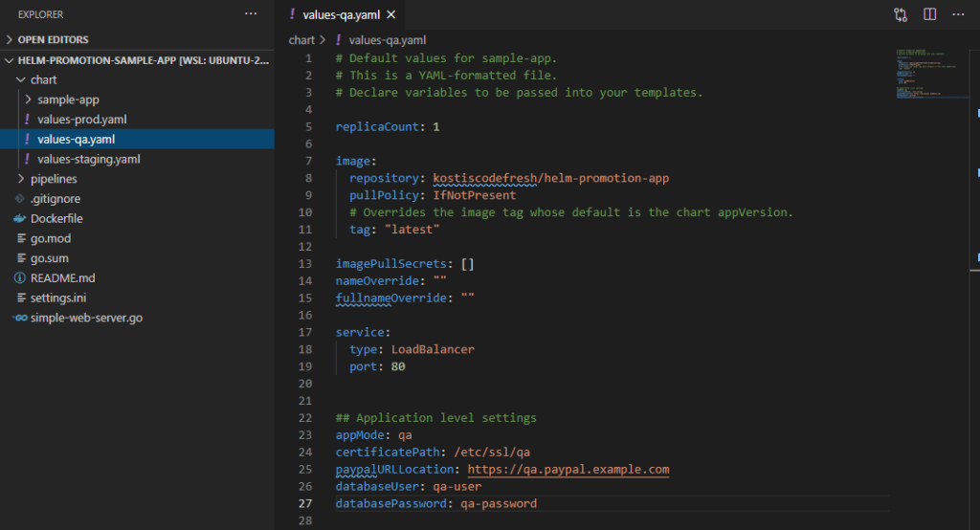The height and width of the screenshot is (530, 980).
Task: Click the minimap code overview
Action: [931, 74]
